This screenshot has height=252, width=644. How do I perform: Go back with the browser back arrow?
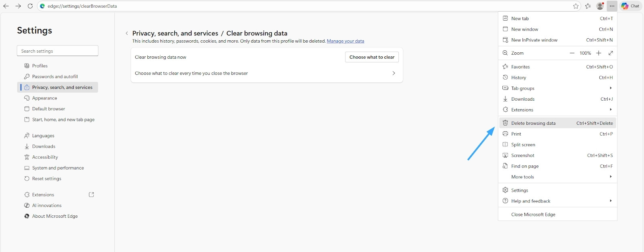click(x=6, y=6)
